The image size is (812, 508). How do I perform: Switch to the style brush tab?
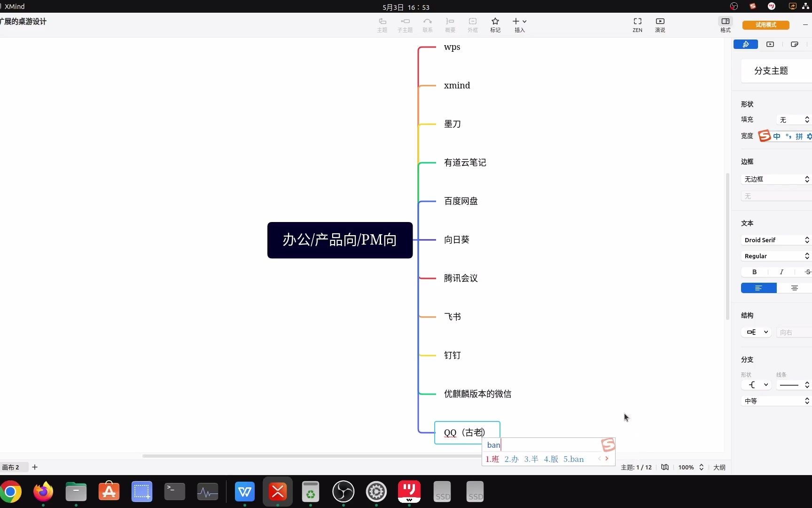pos(746,44)
